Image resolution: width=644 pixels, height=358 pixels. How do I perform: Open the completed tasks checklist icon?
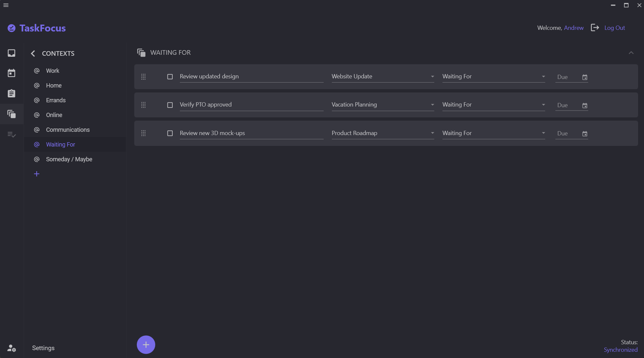(x=11, y=134)
